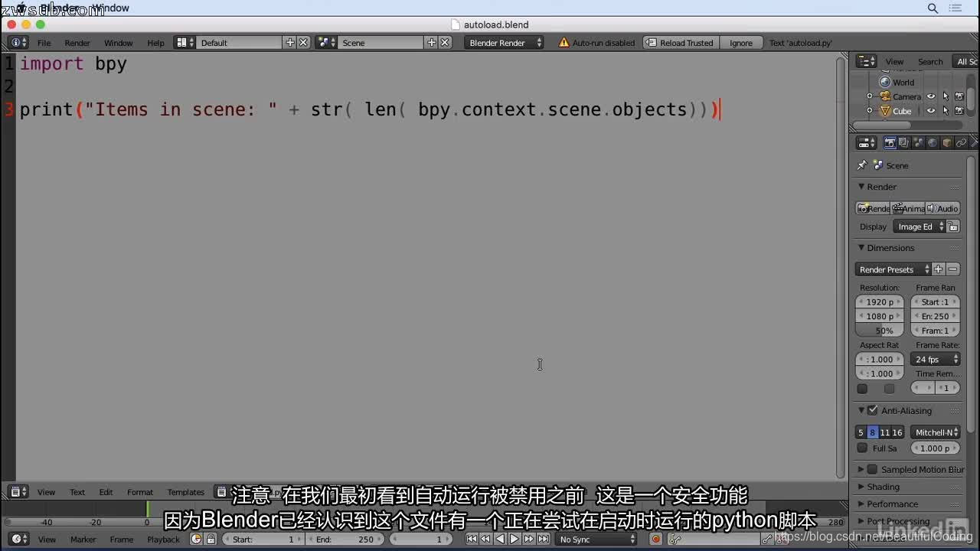Disable the Anti-Aliasing checkbox

[x=874, y=410]
